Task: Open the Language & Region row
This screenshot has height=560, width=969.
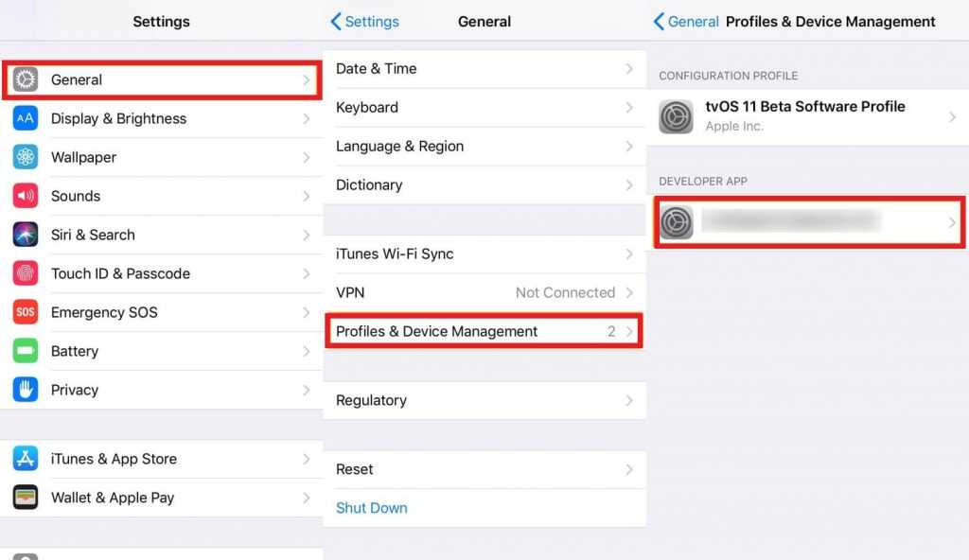Action: (x=483, y=147)
